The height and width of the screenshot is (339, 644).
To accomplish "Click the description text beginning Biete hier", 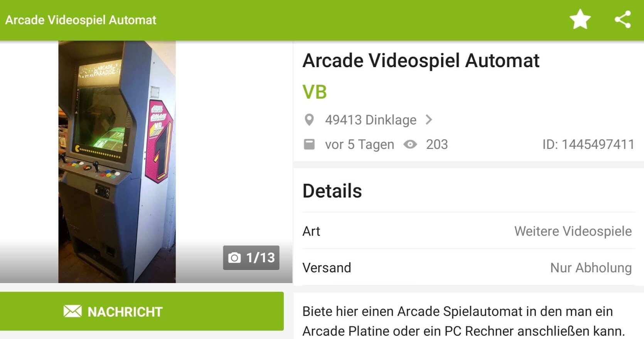I will tap(463, 321).
